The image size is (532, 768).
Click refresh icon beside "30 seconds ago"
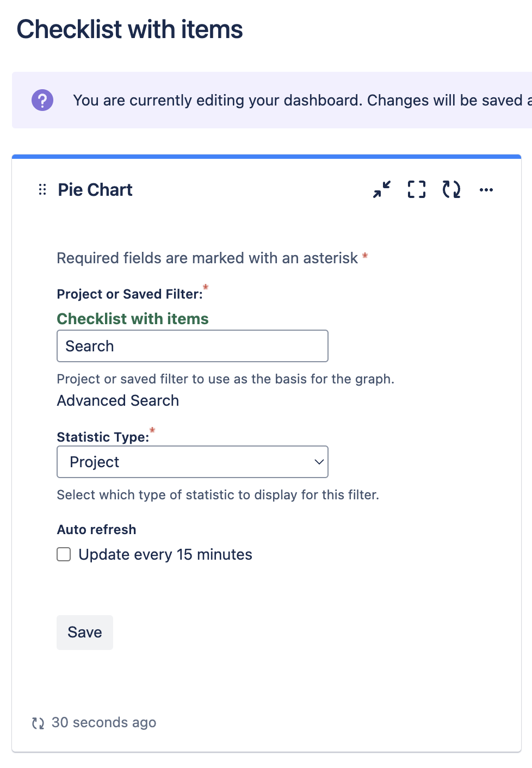tap(38, 723)
